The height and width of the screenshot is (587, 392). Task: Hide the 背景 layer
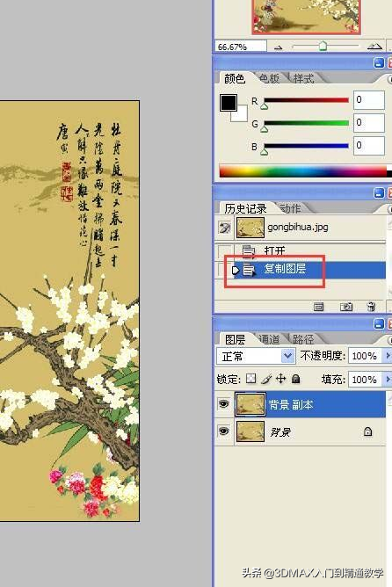tap(224, 431)
